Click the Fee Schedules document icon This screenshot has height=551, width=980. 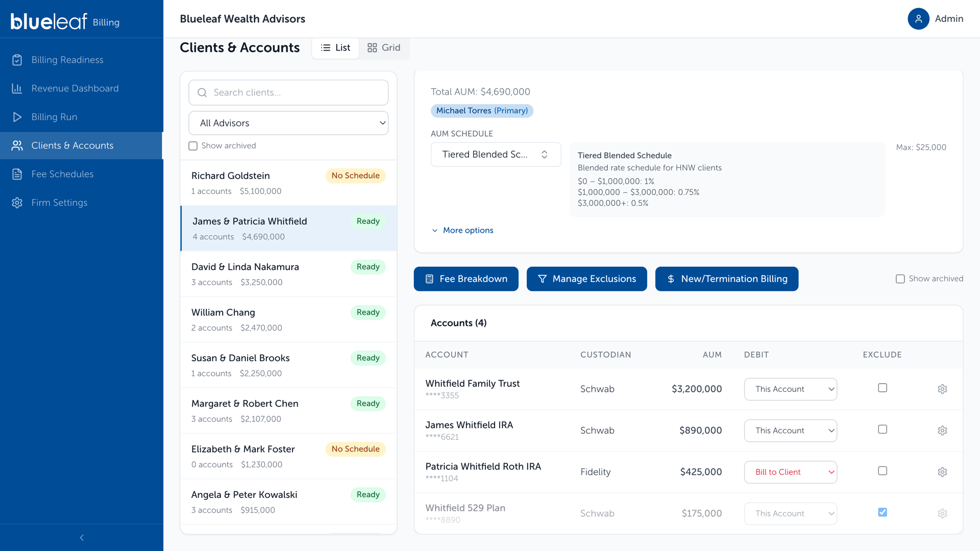click(17, 174)
